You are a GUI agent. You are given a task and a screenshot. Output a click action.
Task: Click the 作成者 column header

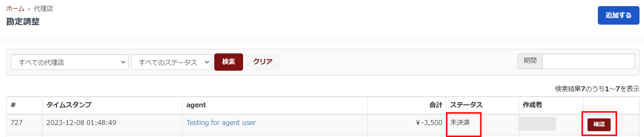point(532,105)
